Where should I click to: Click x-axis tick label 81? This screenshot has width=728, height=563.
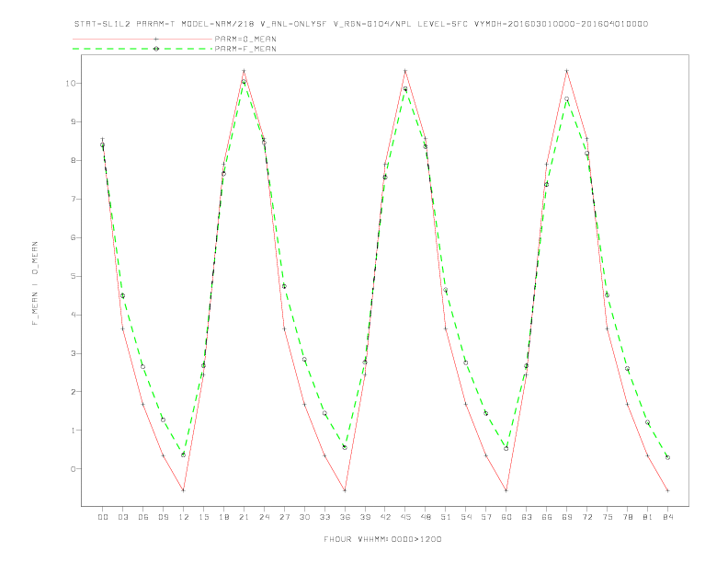(x=648, y=517)
